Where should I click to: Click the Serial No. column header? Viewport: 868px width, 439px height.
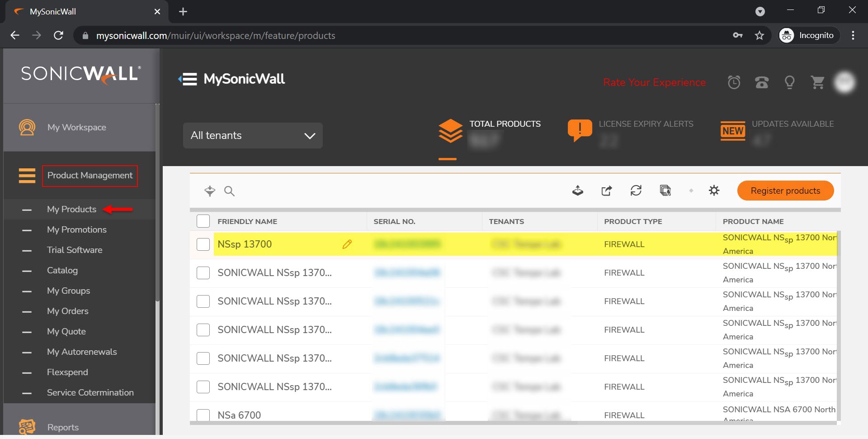pos(394,221)
